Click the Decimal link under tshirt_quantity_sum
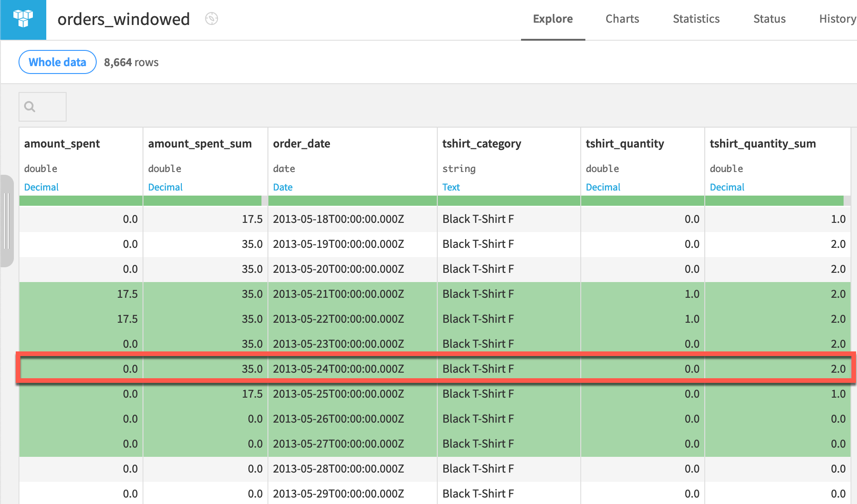This screenshot has width=857, height=504. pos(727,187)
